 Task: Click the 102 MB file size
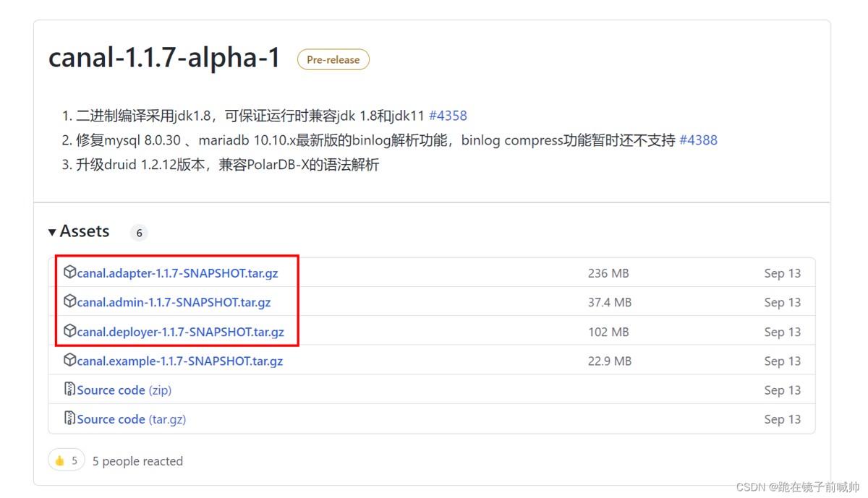click(x=608, y=332)
